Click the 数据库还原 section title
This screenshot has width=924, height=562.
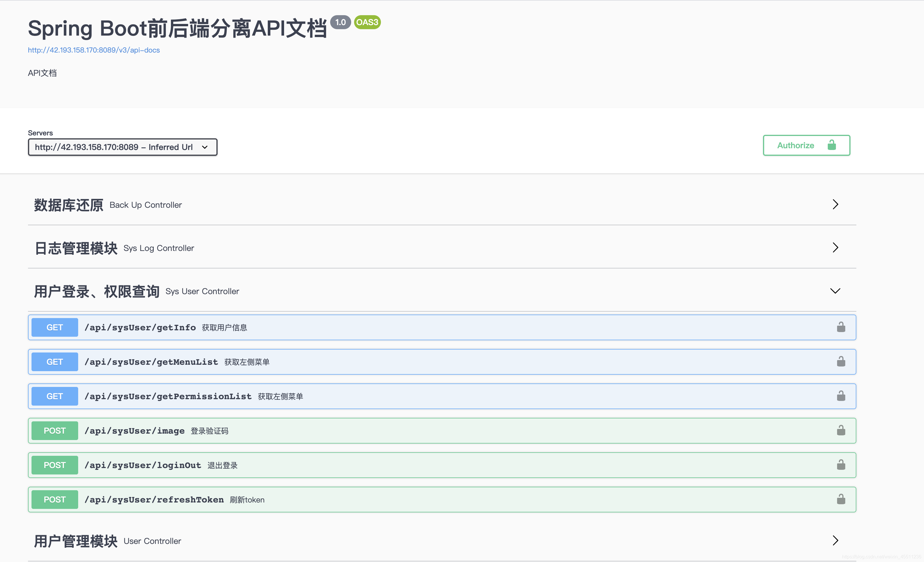[69, 205]
